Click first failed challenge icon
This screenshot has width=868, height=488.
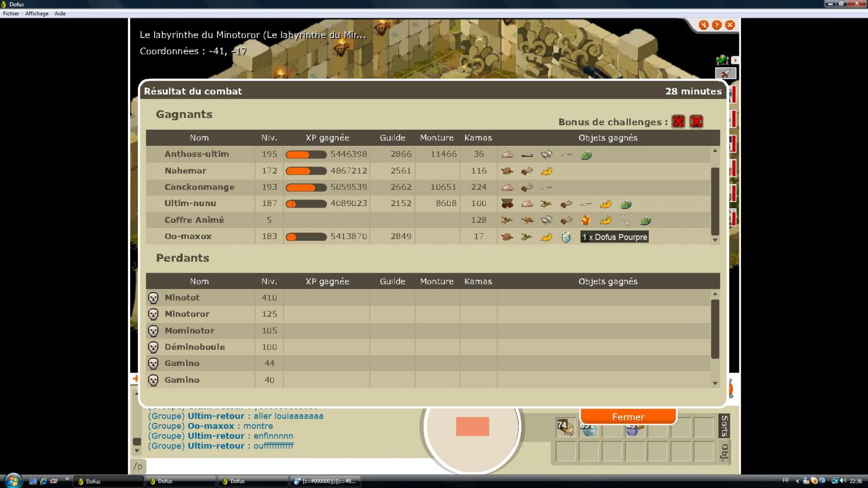click(678, 121)
